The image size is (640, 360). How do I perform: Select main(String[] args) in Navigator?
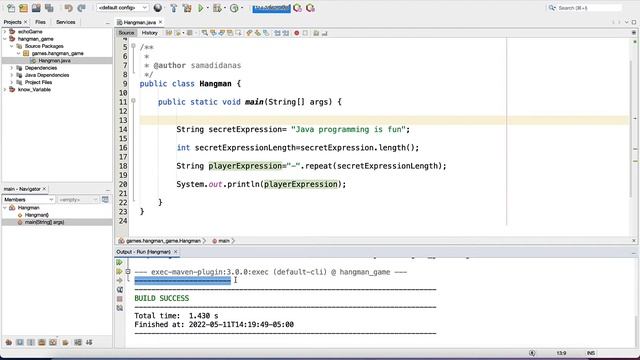coord(44,222)
